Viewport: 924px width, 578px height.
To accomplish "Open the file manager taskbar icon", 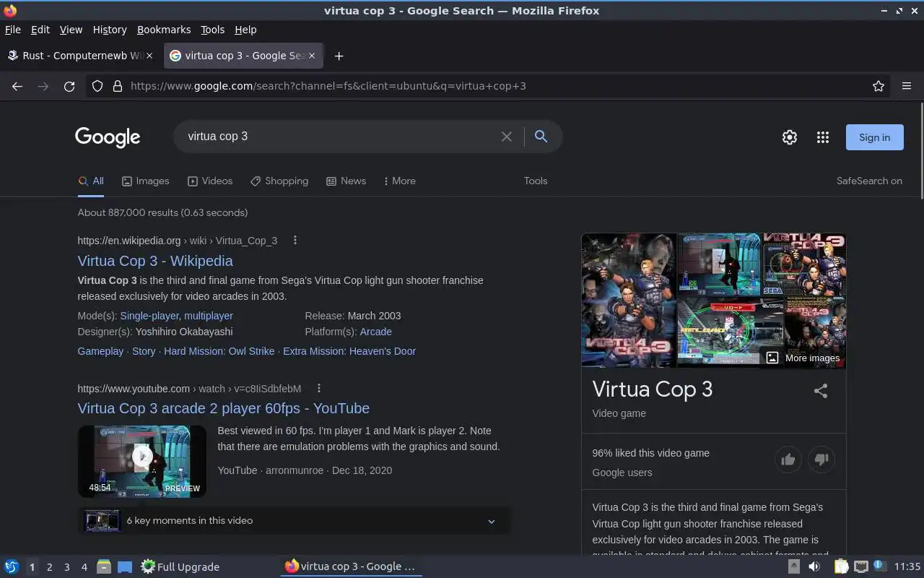I will tap(104, 566).
